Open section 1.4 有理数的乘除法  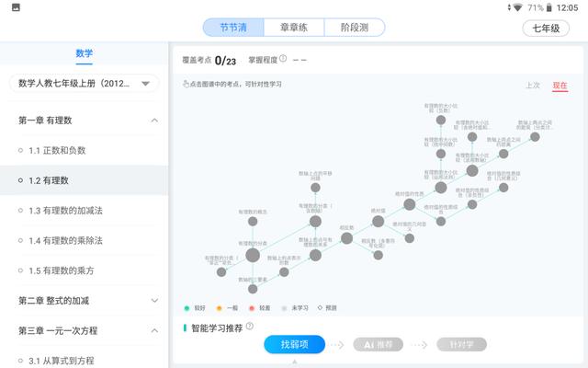coord(84,240)
